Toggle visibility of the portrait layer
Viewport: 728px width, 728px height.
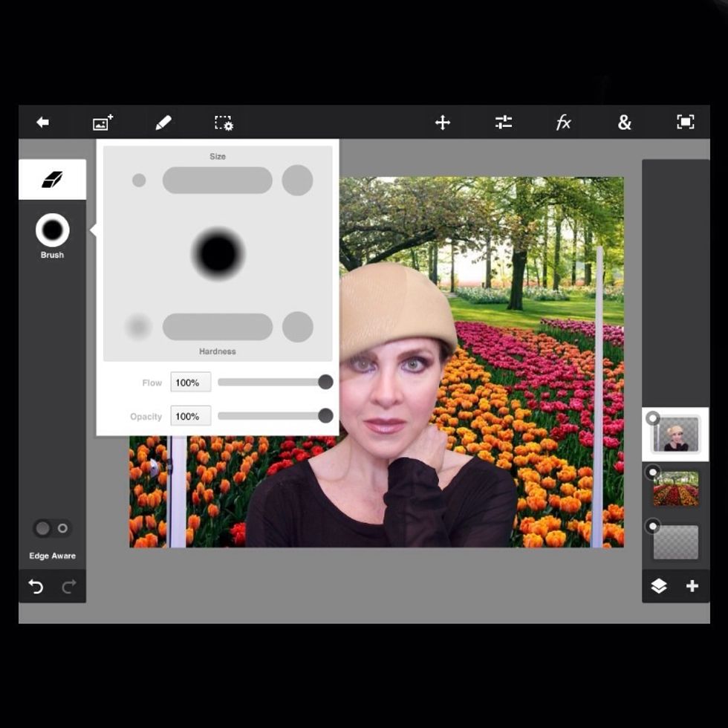[653, 418]
